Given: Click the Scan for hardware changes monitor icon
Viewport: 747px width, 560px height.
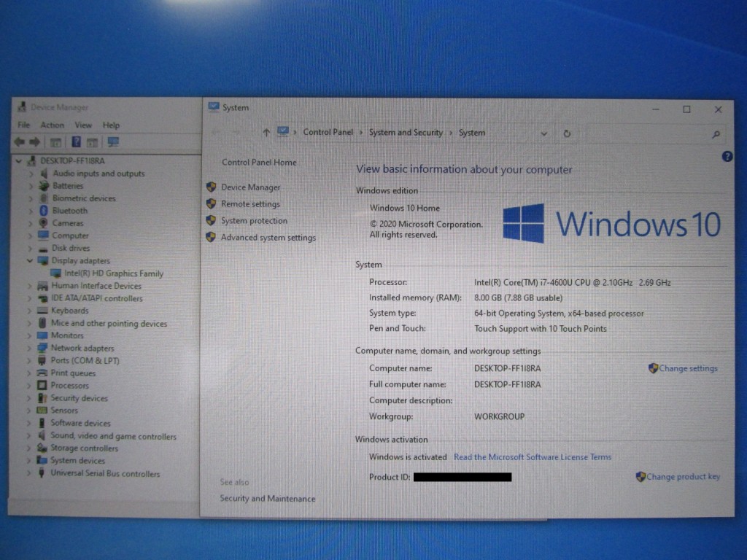Looking at the screenshot, I should coord(113,142).
